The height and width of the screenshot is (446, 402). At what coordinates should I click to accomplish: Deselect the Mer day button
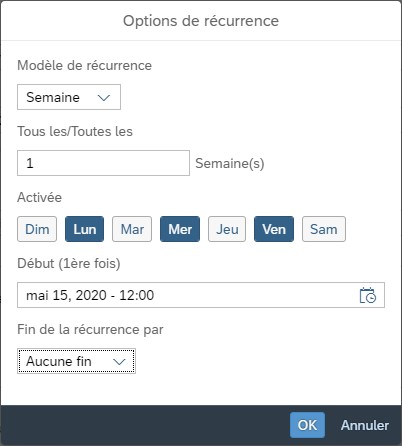(180, 229)
